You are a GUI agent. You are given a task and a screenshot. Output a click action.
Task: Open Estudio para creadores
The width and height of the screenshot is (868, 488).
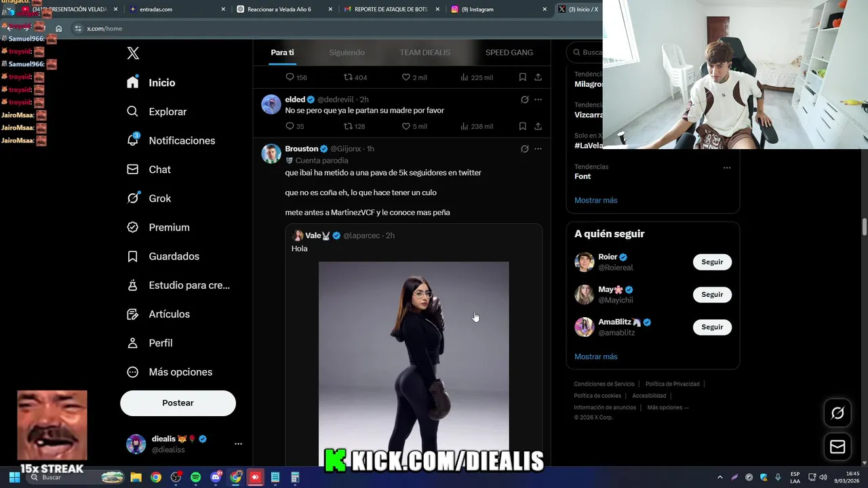coord(179,285)
